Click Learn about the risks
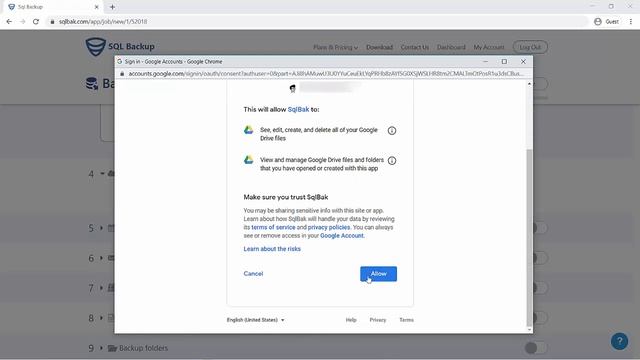640x360 pixels. [272, 249]
